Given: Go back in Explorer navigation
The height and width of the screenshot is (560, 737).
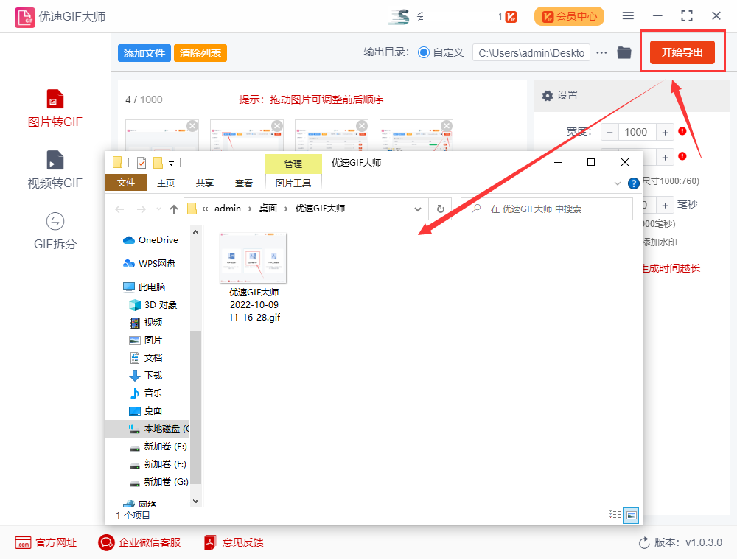Looking at the screenshot, I should tap(120, 209).
